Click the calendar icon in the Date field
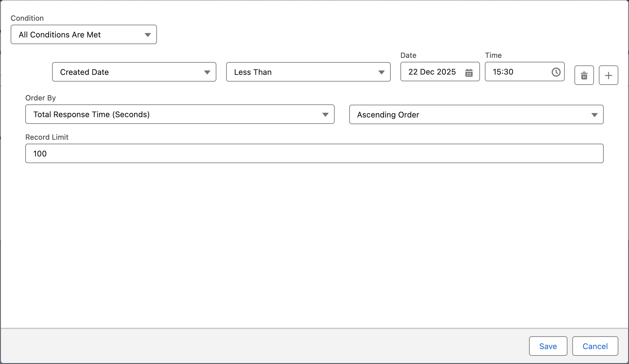This screenshot has height=364, width=629. click(469, 72)
